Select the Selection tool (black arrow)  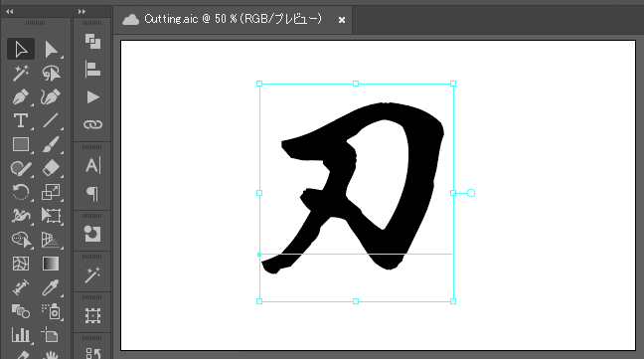(21, 50)
